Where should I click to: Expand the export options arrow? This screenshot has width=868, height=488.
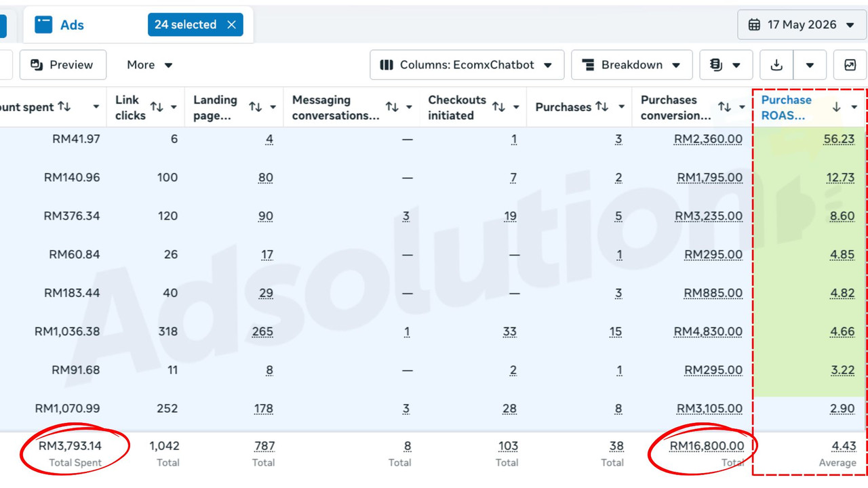click(x=810, y=65)
